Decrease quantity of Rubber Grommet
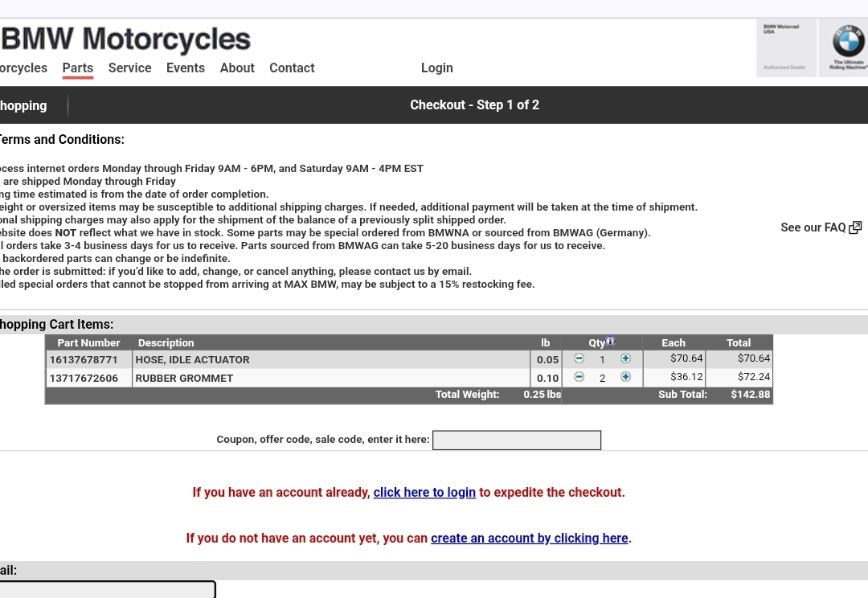Screen dimensions: 868x598 coord(579,376)
